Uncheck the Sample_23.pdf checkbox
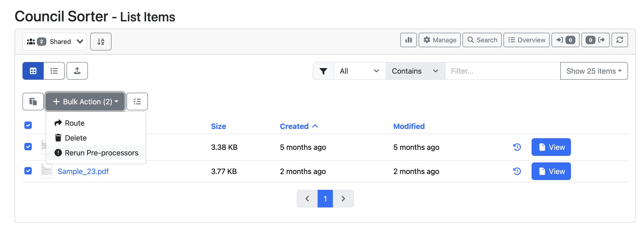 [x=28, y=171]
